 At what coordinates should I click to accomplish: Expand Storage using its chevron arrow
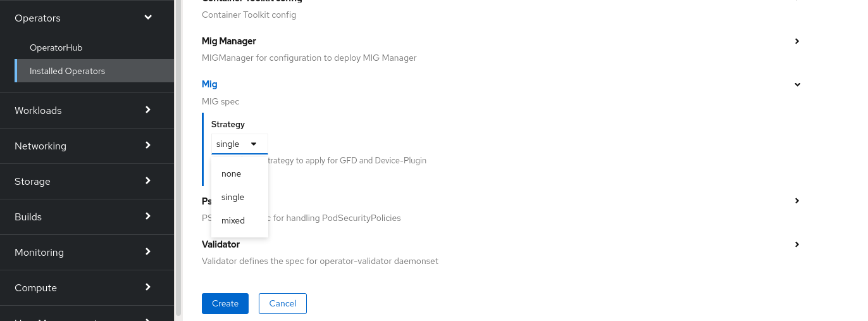148,180
